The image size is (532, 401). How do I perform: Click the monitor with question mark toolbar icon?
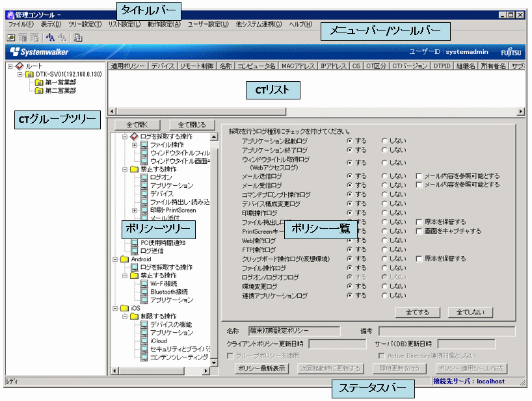(x=77, y=37)
